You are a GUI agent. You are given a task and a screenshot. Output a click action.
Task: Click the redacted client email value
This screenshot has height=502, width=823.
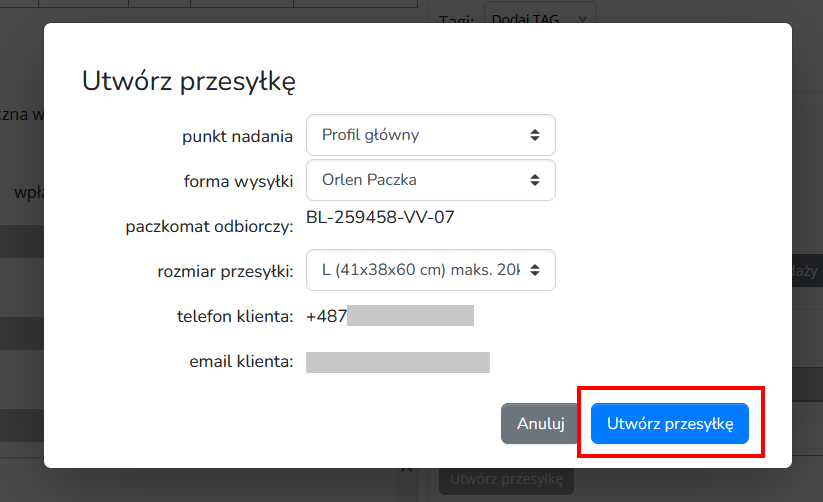pyautogui.click(x=397, y=362)
